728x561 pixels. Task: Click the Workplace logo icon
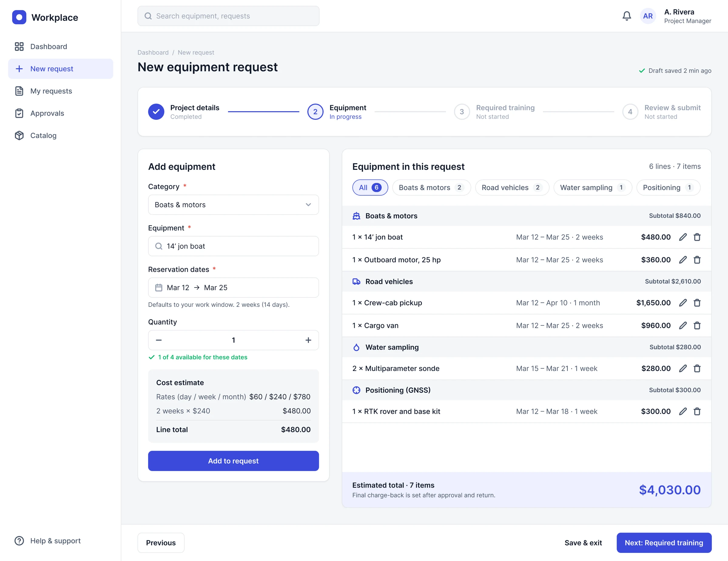coord(19,17)
